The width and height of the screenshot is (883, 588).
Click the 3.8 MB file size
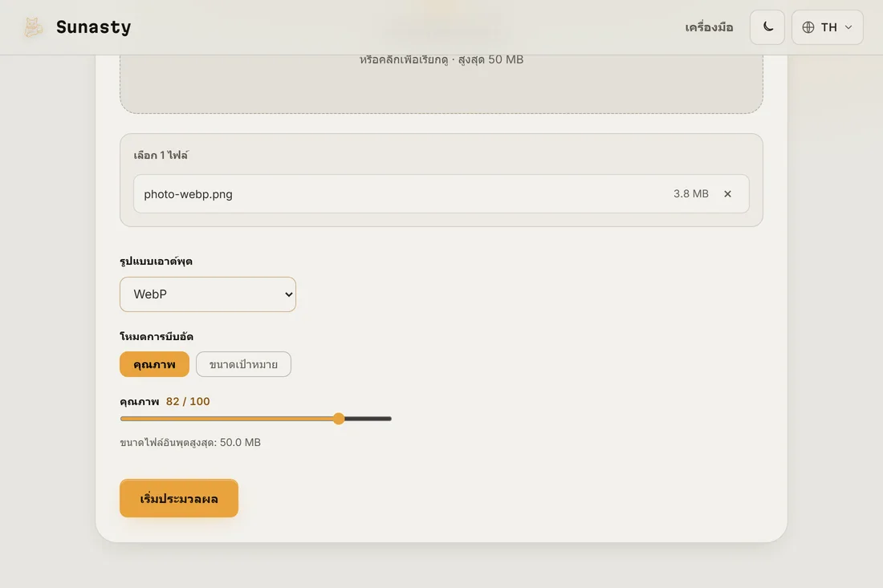point(691,193)
